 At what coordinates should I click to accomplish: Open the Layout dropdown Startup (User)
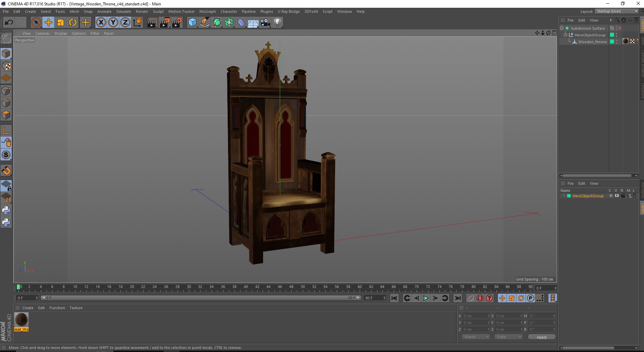coord(616,11)
